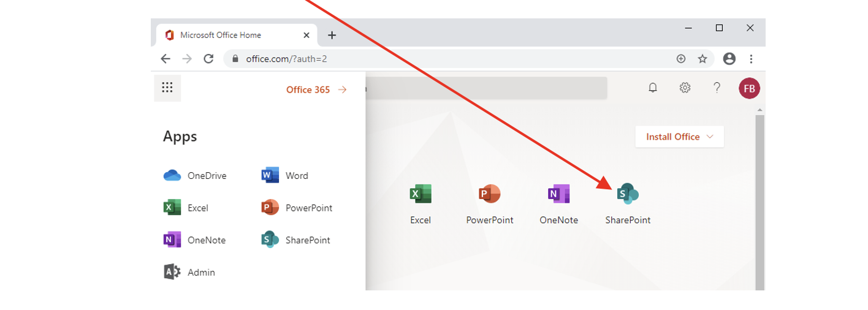Open Excel in the Apps panel list
Screen dimensions: 868x310
[186, 208]
